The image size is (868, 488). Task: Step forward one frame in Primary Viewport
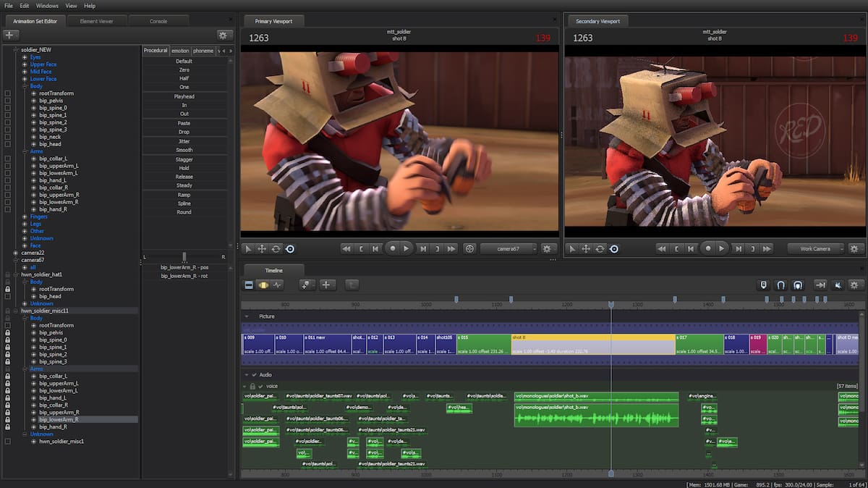[x=423, y=248]
